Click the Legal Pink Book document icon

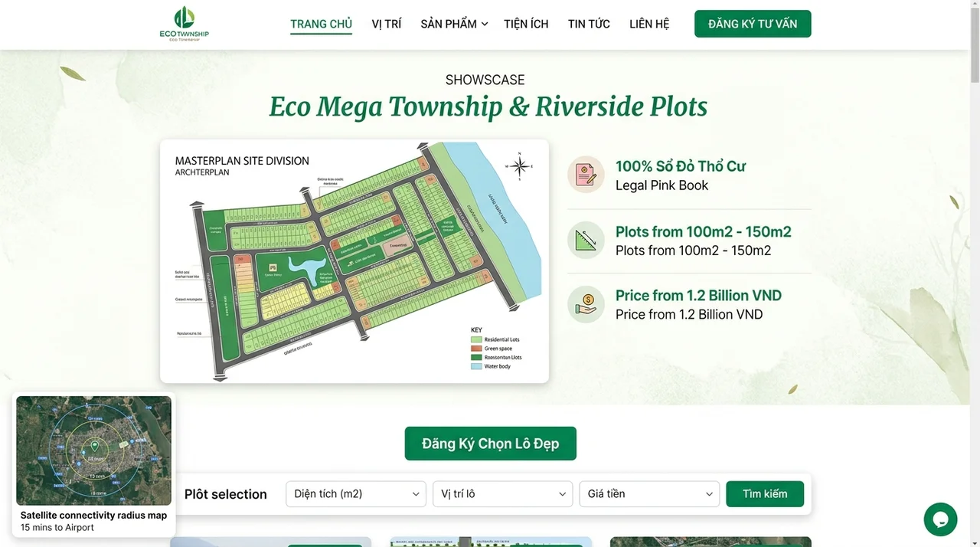click(x=586, y=175)
